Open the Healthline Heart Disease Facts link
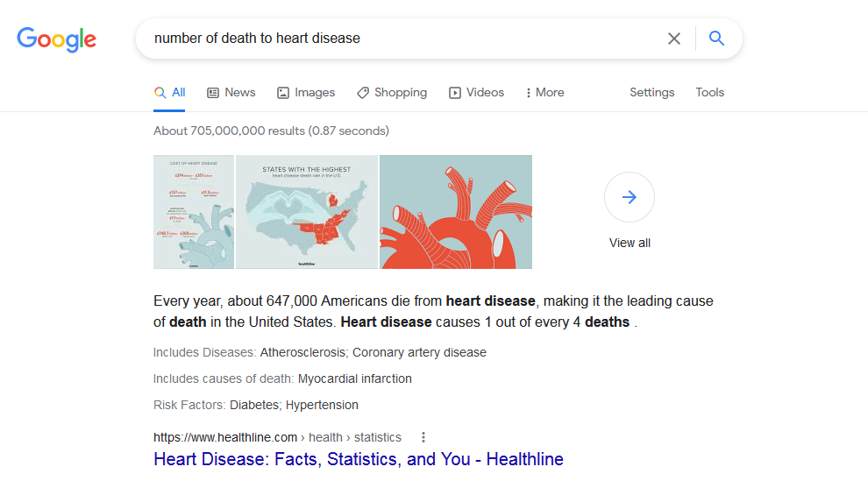Viewport: 868px width, 481px height. tap(358, 459)
